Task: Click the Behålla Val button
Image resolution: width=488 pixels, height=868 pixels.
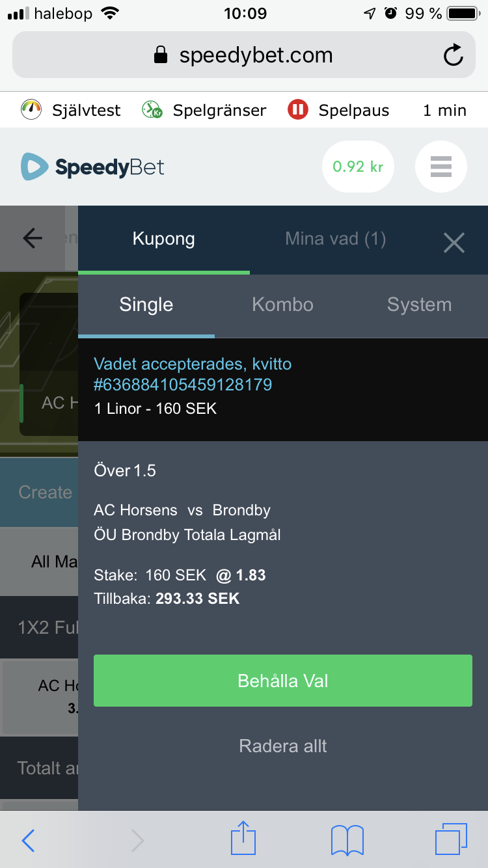Action: (283, 681)
